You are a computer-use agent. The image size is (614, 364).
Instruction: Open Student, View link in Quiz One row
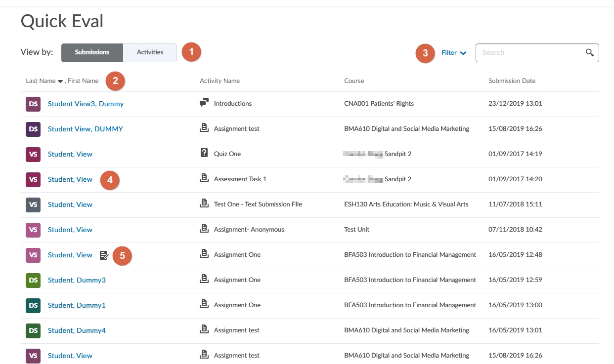pos(70,154)
